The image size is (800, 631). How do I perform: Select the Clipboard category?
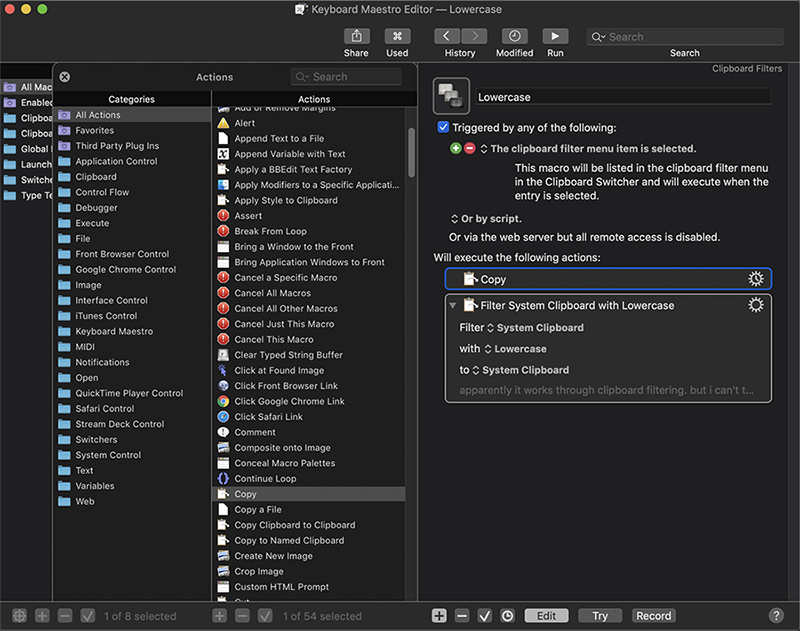click(x=132, y=176)
